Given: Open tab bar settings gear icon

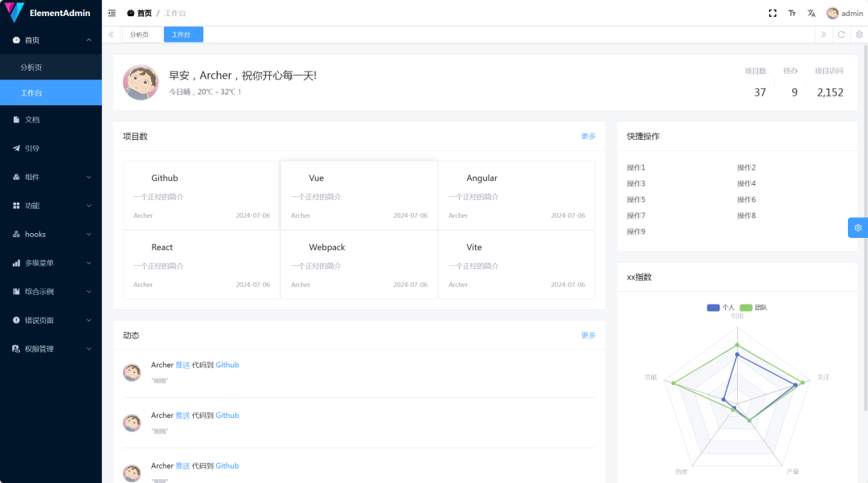Looking at the screenshot, I should tap(859, 35).
